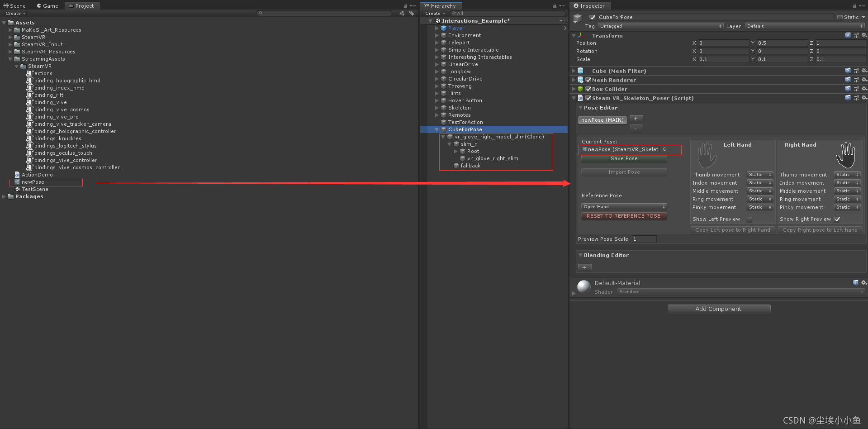The width and height of the screenshot is (868, 429).
Task: Open Transform component gear settings menu
Action: pyautogui.click(x=864, y=35)
